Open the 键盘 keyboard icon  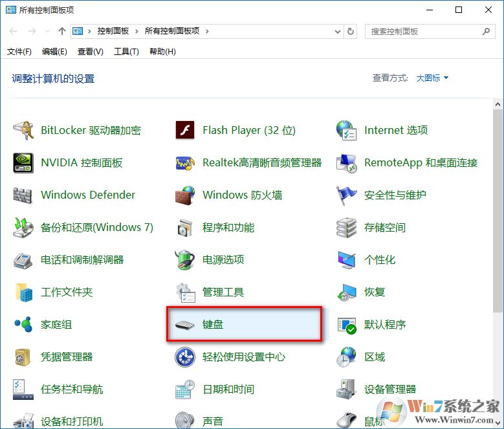tap(185, 325)
